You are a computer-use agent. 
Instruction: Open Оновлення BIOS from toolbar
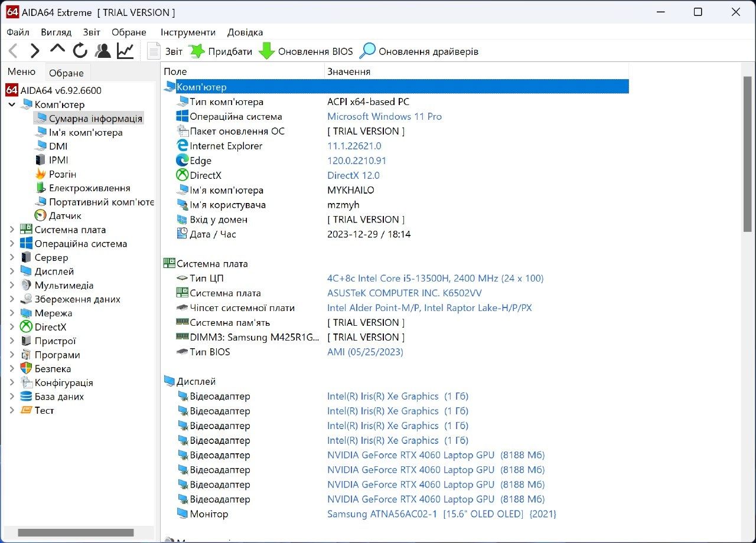[306, 51]
